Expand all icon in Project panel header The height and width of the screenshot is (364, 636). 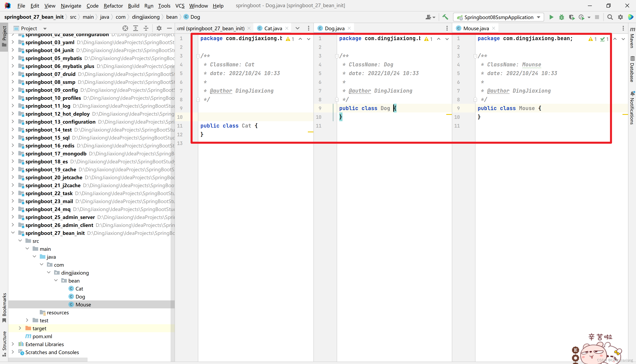(x=136, y=28)
